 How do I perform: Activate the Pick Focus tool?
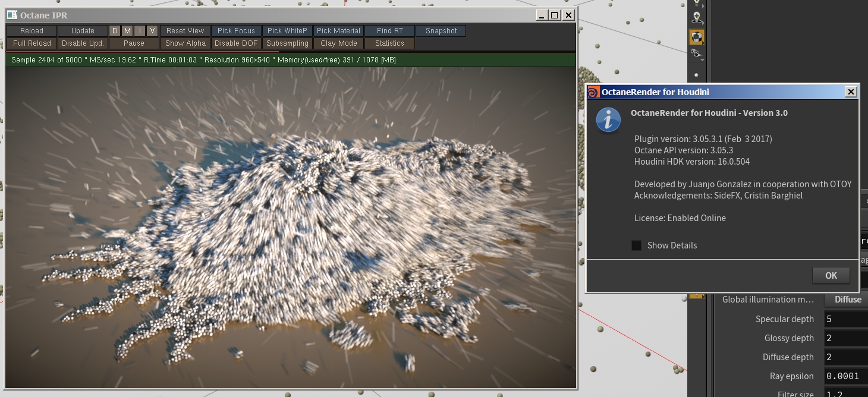236,31
